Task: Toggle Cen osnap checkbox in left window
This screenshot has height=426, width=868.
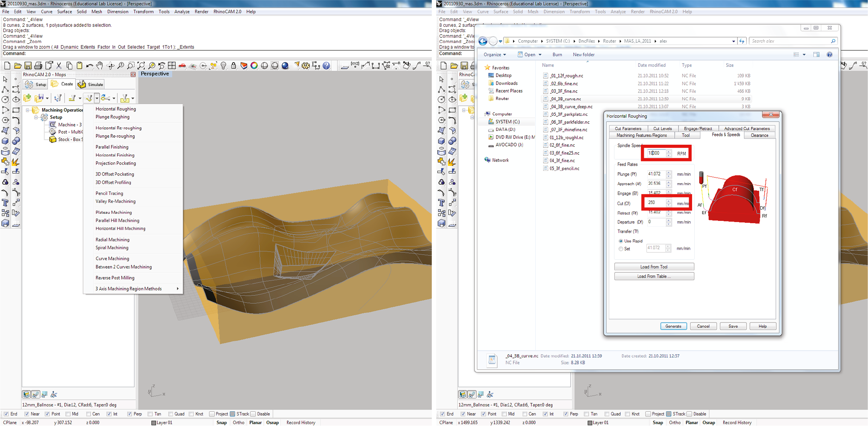Action: click(x=89, y=414)
